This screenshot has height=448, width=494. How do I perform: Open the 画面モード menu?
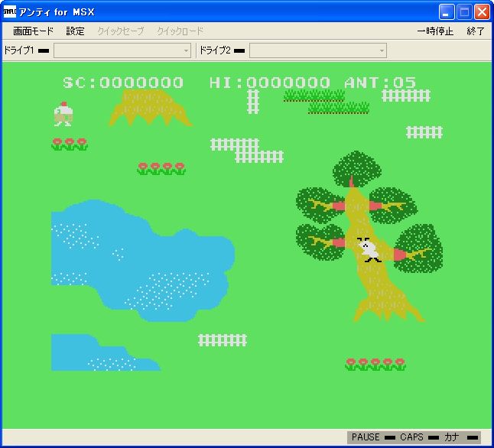(34, 31)
